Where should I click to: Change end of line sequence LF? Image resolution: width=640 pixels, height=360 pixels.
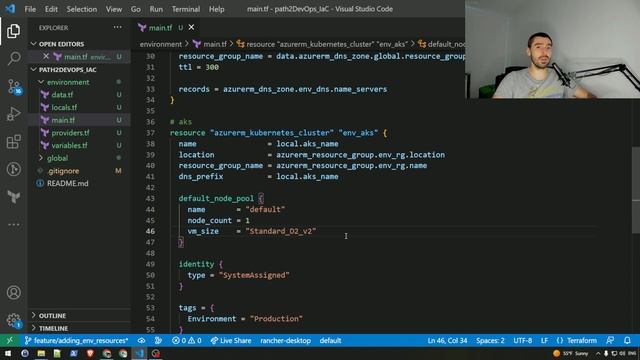[x=544, y=340]
